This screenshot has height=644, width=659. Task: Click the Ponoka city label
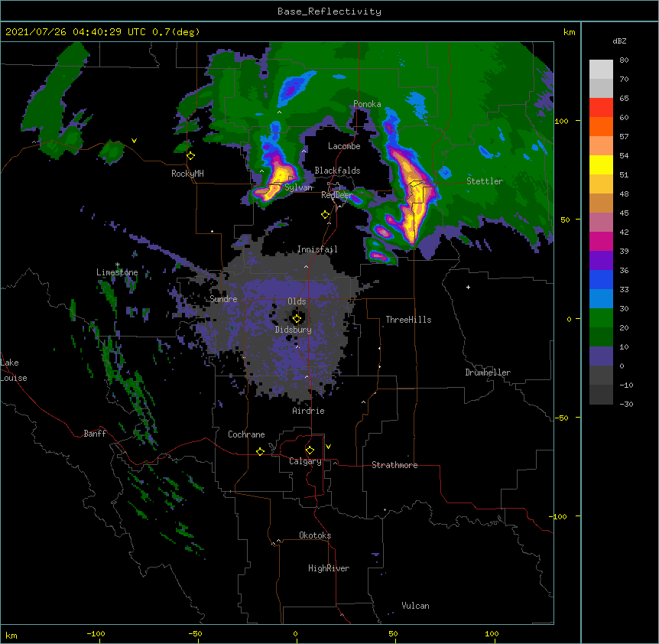coord(367,104)
